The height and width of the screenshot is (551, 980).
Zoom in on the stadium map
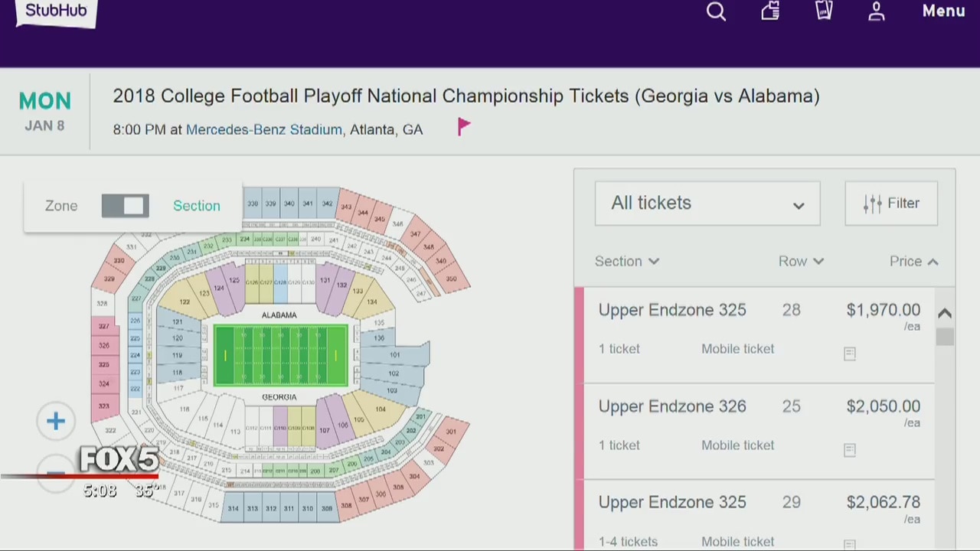tap(56, 421)
